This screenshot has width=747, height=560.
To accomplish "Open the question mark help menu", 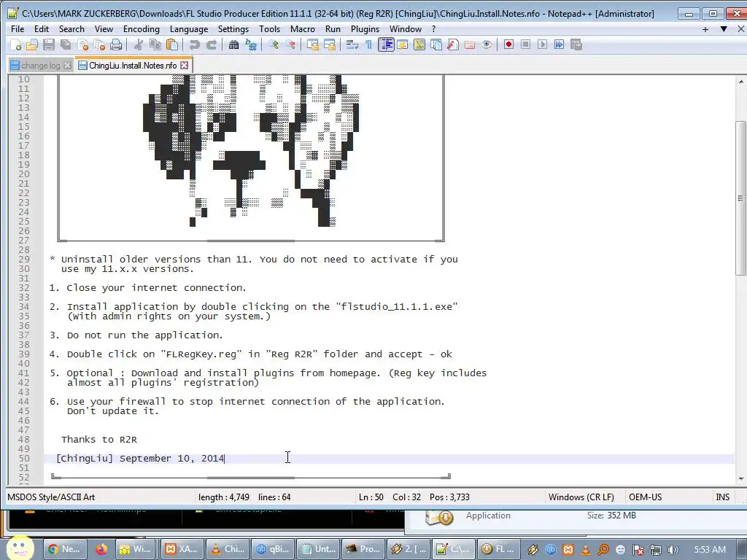I will coord(433,29).
